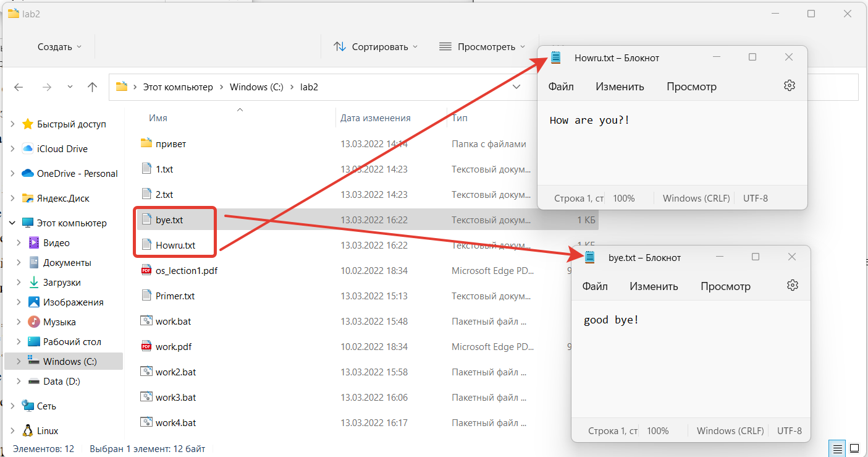Select the bye.txt file row
Viewport: 868px width, 457px height.
(x=368, y=220)
